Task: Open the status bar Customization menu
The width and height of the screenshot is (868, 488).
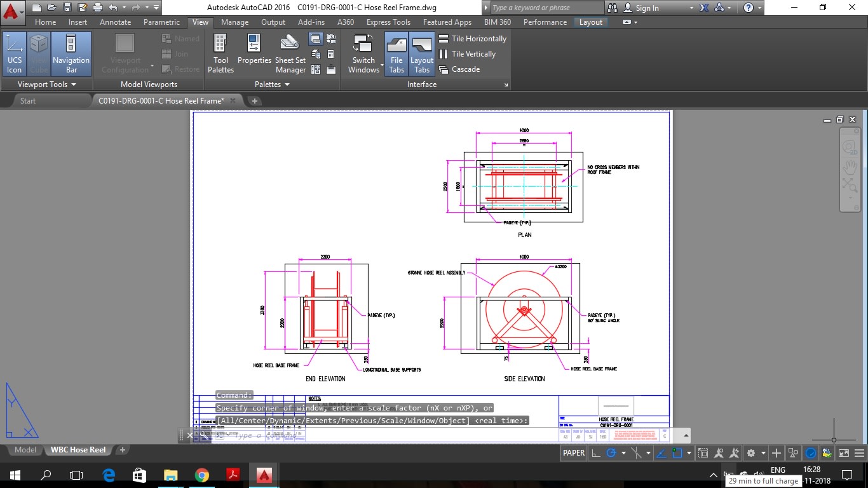Action: tap(860, 452)
